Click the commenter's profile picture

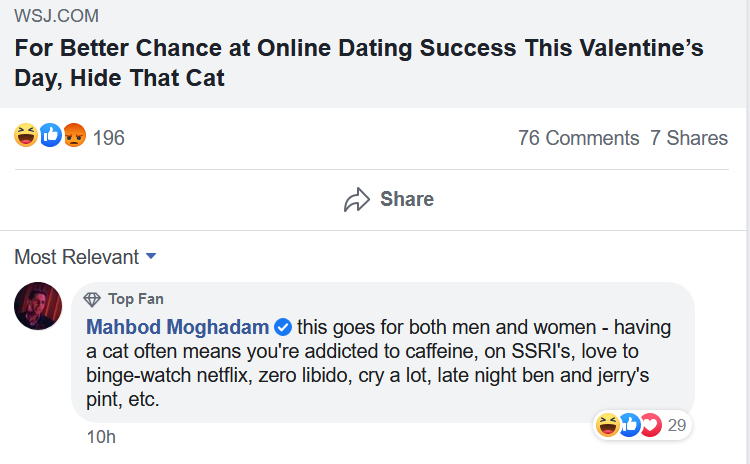[x=39, y=305]
